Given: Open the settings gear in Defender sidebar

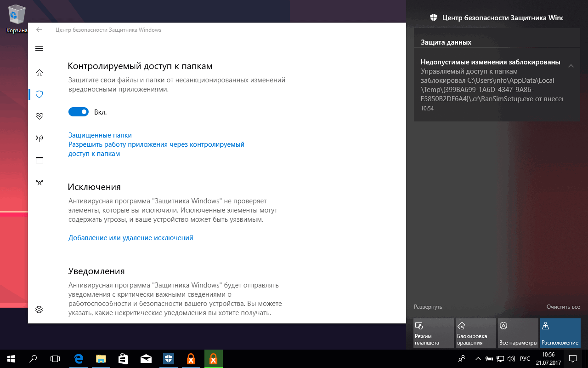Looking at the screenshot, I should [39, 310].
